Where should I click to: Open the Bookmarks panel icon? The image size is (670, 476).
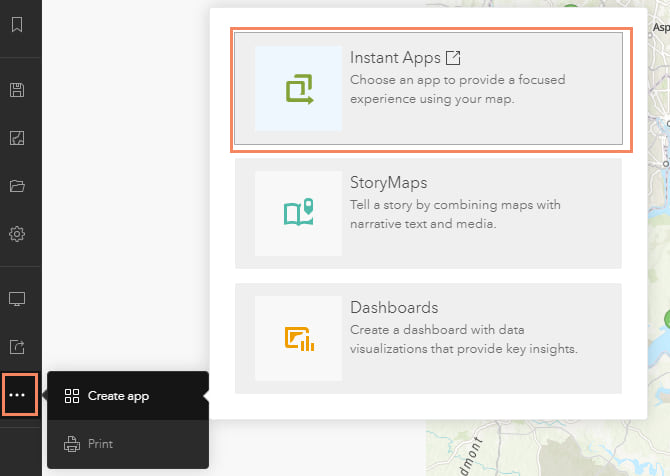coord(17,25)
